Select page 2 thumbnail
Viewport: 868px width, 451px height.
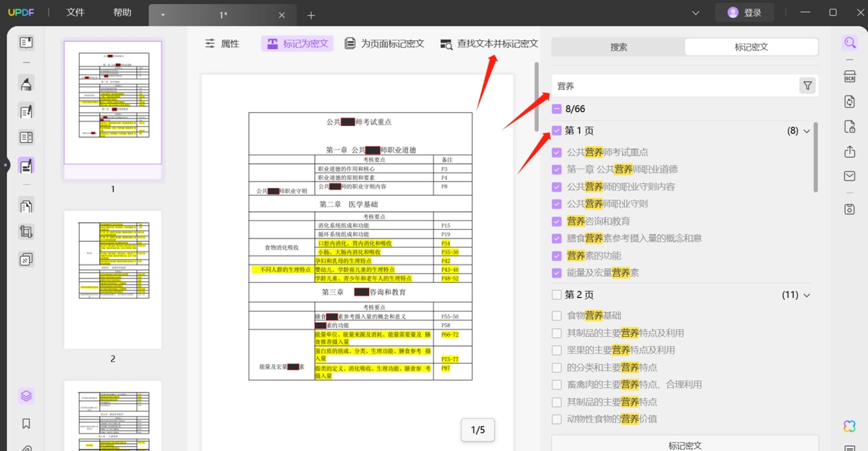click(x=113, y=280)
